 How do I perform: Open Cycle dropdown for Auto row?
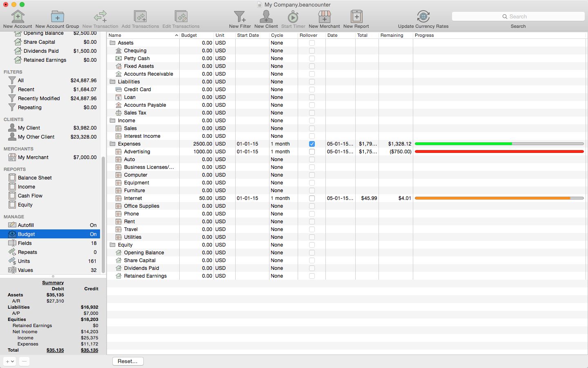click(283, 159)
